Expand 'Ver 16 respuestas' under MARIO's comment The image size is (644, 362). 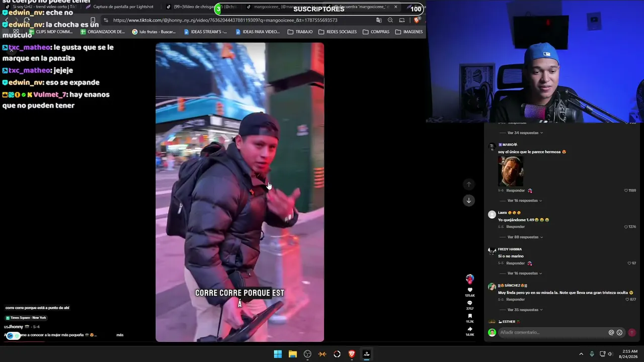[x=525, y=201]
